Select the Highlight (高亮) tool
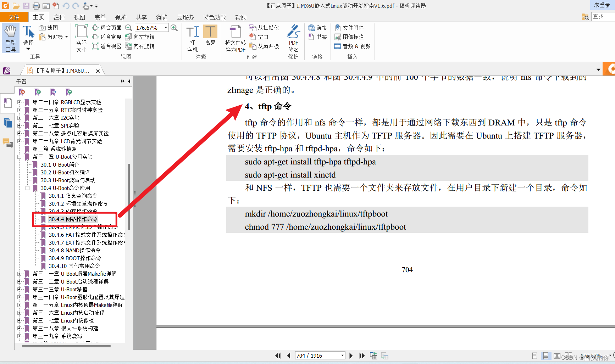This screenshot has width=615, height=364. (210, 35)
